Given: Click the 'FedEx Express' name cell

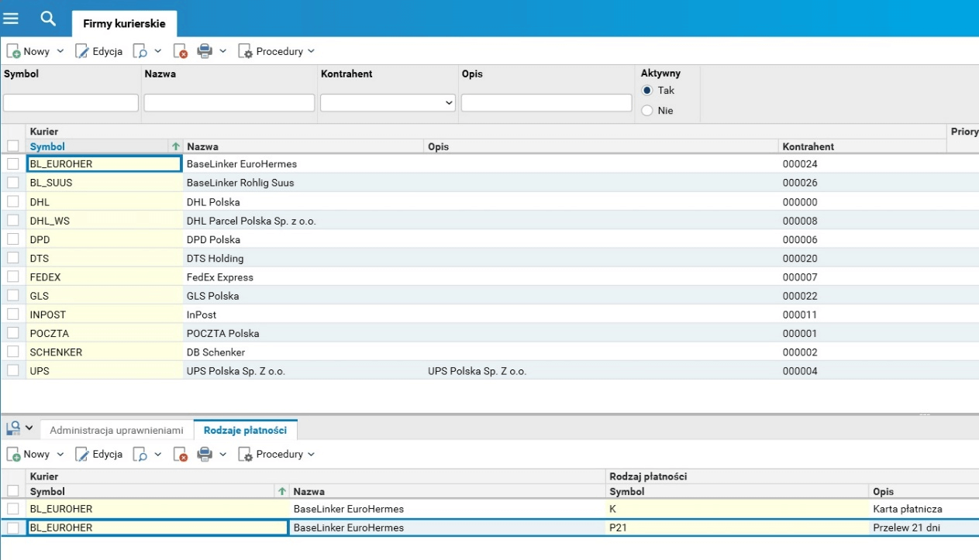Looking at the screenshot, I should [304, 277].
